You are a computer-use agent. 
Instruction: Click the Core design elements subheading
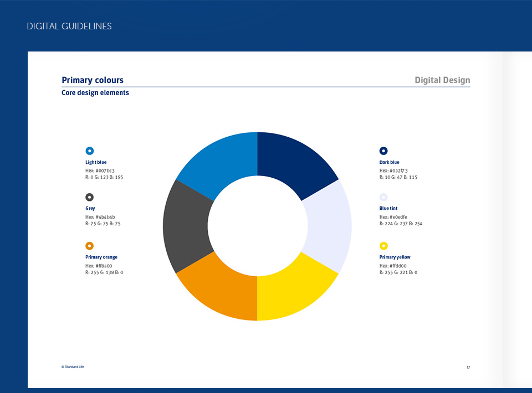point(95,93)
